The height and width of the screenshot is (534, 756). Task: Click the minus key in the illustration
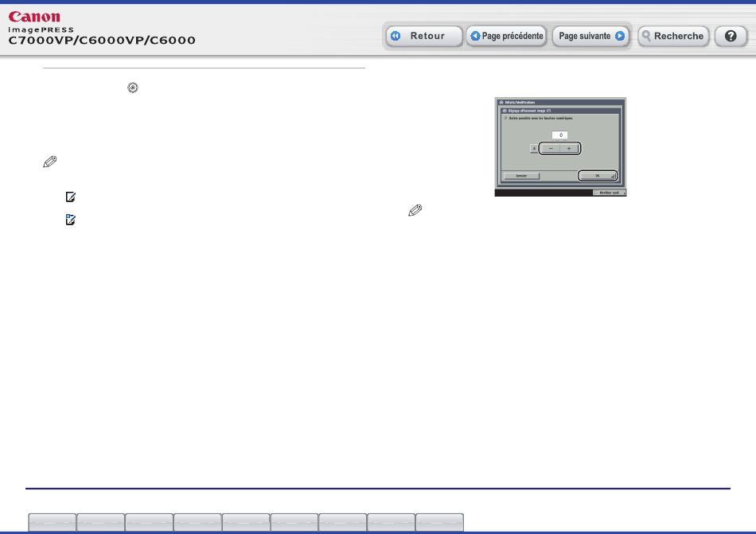click(x=551, y=149)
